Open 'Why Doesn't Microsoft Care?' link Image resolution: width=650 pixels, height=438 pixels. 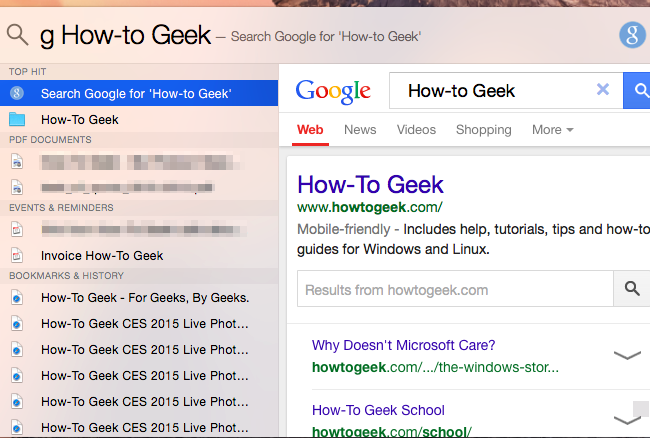pyautogui.click(x=403, y=345)
